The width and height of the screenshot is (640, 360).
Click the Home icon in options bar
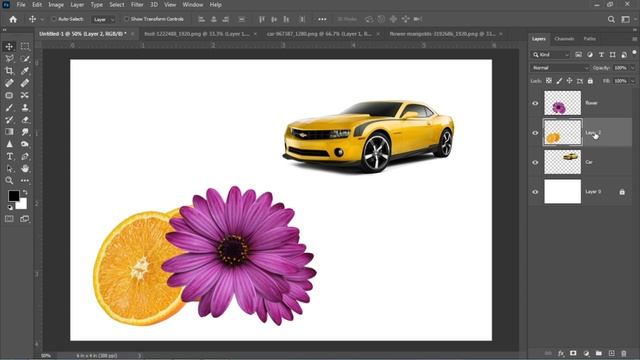pos(13,19)
